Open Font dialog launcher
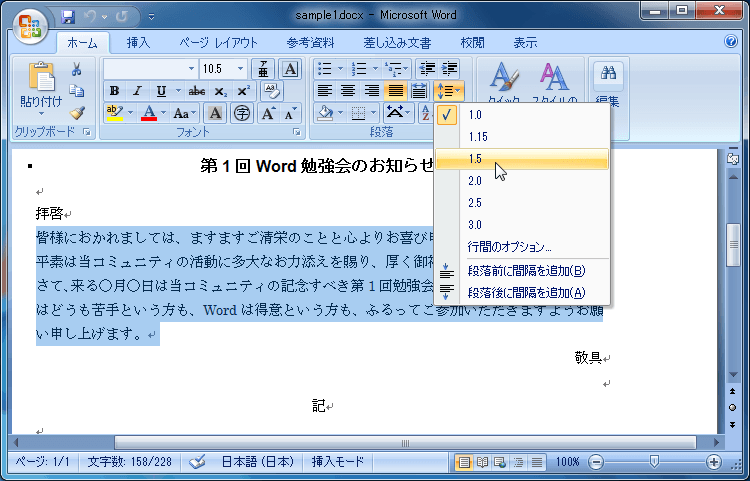The image size is (750, 481). [297, 132]
